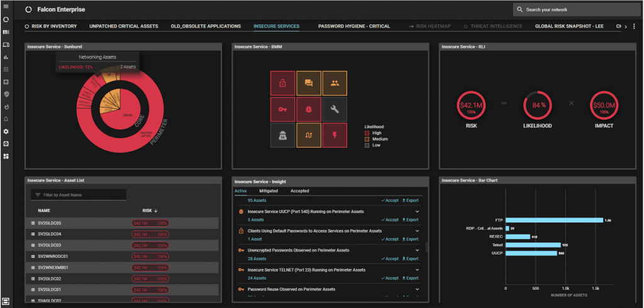Click the $42.1M RISK circle
Viewport: 644px width, 308px height.
[x=471, y=106]
